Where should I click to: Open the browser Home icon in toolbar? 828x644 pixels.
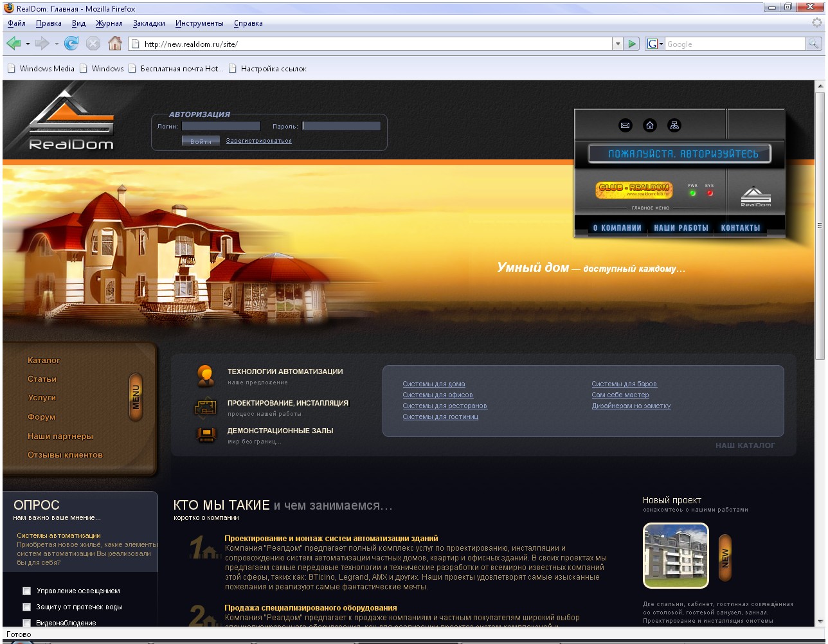[115, 44]
